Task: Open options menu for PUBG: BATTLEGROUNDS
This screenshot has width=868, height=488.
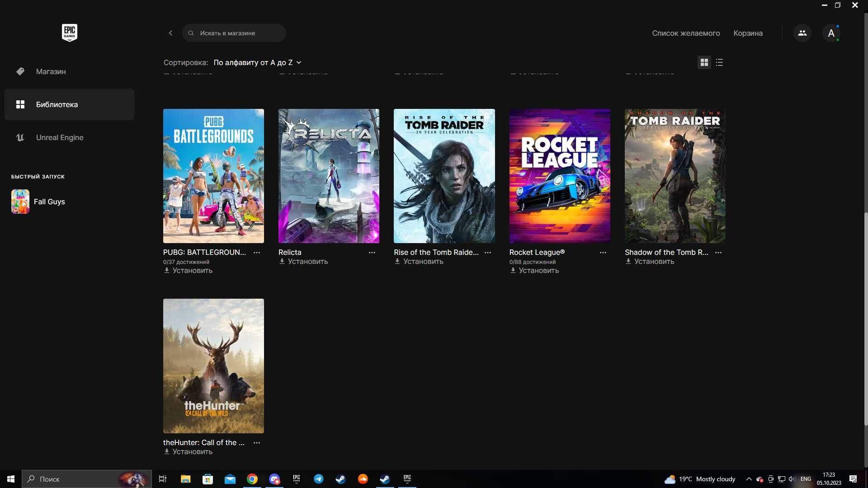Action: point(257,253)
